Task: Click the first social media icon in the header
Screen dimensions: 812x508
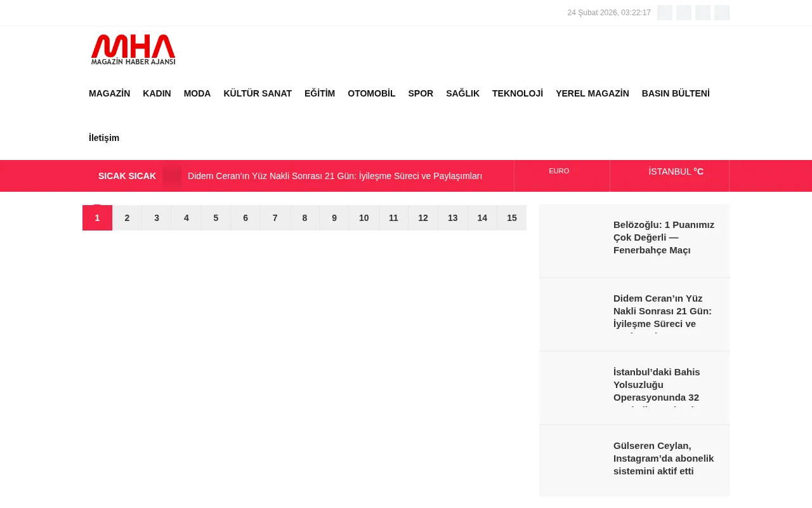Action: (665, 13)
